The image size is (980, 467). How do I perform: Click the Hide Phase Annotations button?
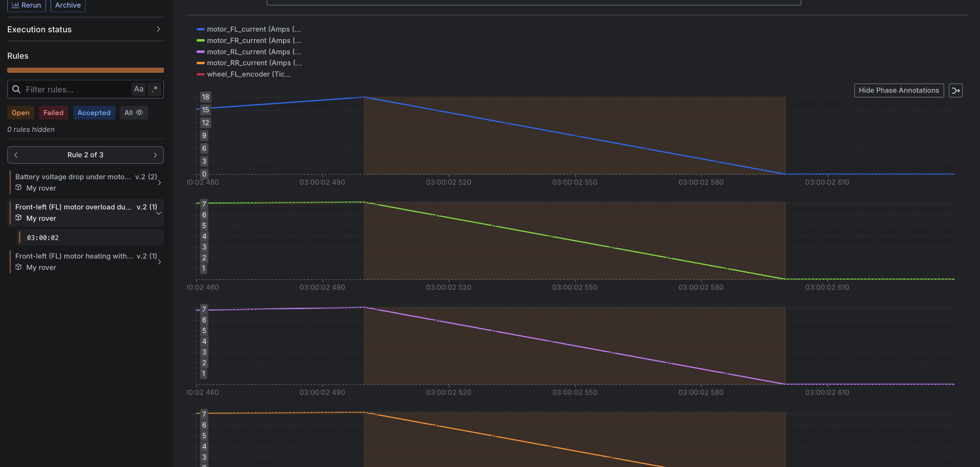coord(899,91)
